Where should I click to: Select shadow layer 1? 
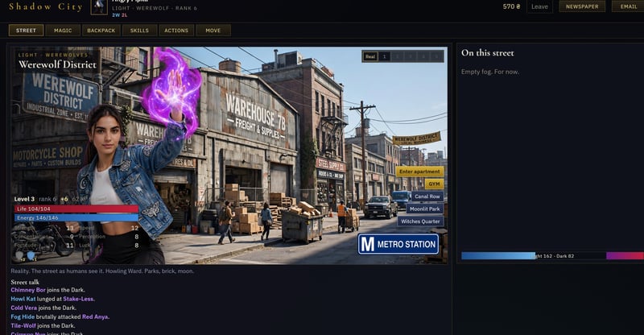tap(385, 56)
